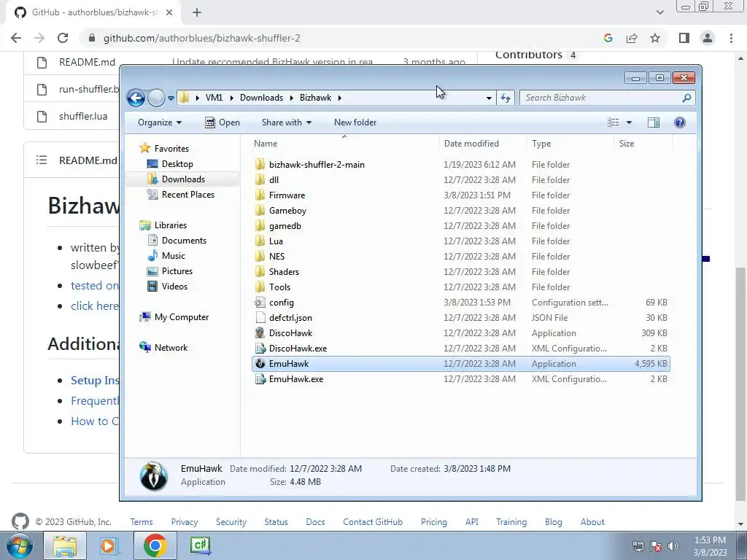Viewport: 747px width, 560px height.
Task: Open Chrome's three-dot menu
Action: tap(731, 38)
